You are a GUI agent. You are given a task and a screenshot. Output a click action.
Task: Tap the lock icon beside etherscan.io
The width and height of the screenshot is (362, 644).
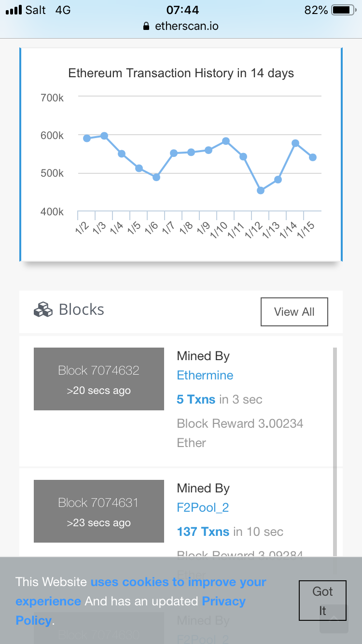click(147, 27)
